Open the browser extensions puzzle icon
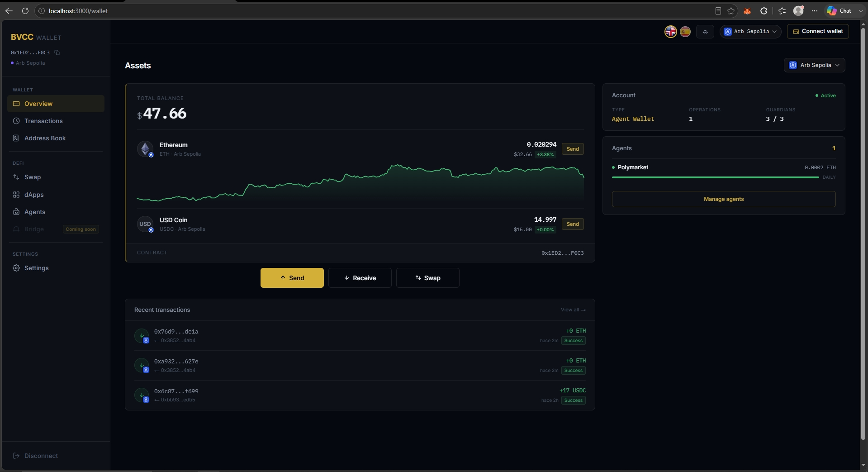 point(764,11)
